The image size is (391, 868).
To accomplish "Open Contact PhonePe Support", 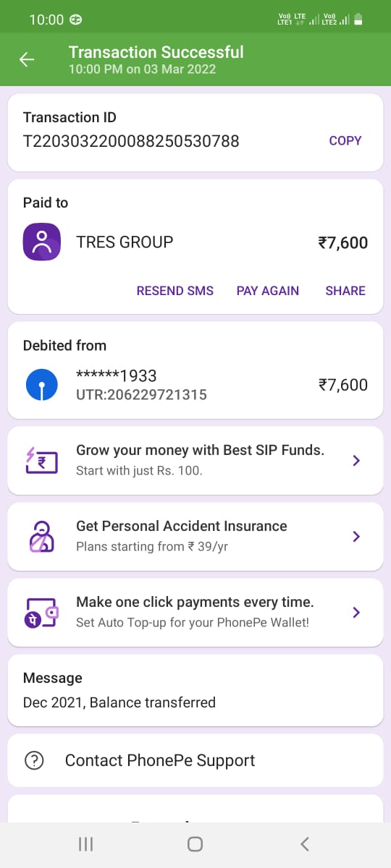I will click(x=195, y=760).
